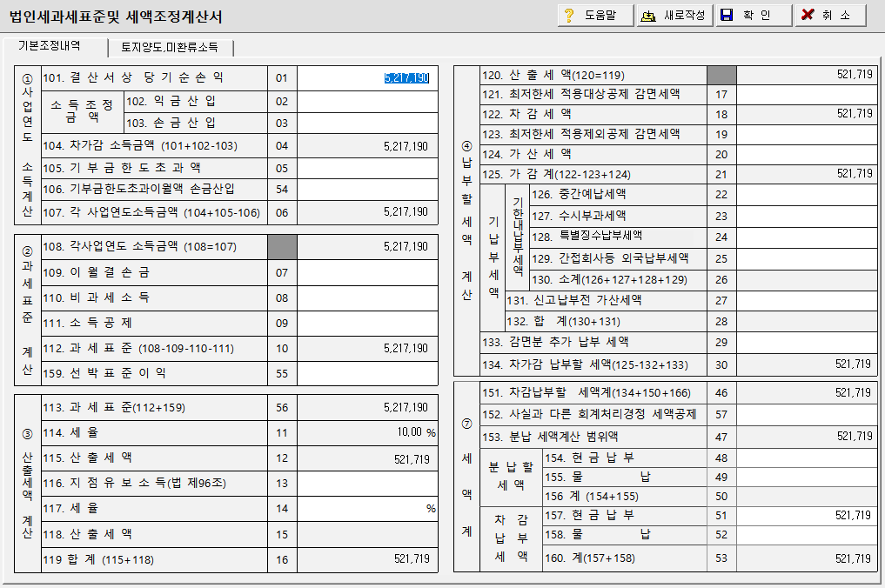Click the 132 합계 value field
Image resolution: width=885 pixels, height=588 pixels.
point(807,321)
